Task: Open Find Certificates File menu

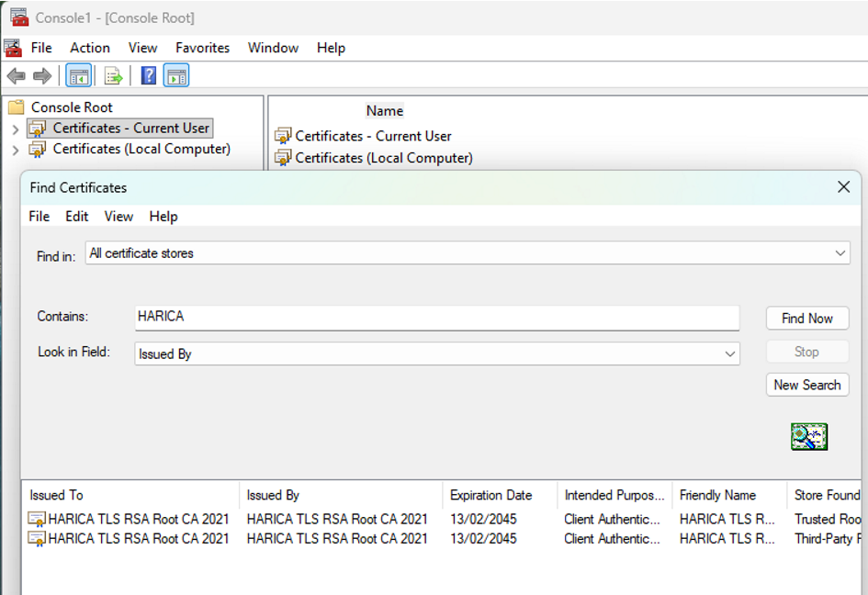Action: point(39,217)
